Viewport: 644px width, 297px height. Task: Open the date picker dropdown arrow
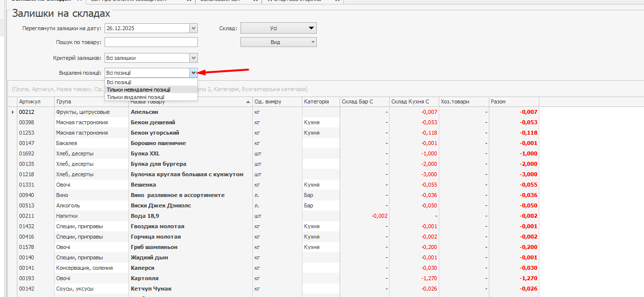click(x=193, y=28)
